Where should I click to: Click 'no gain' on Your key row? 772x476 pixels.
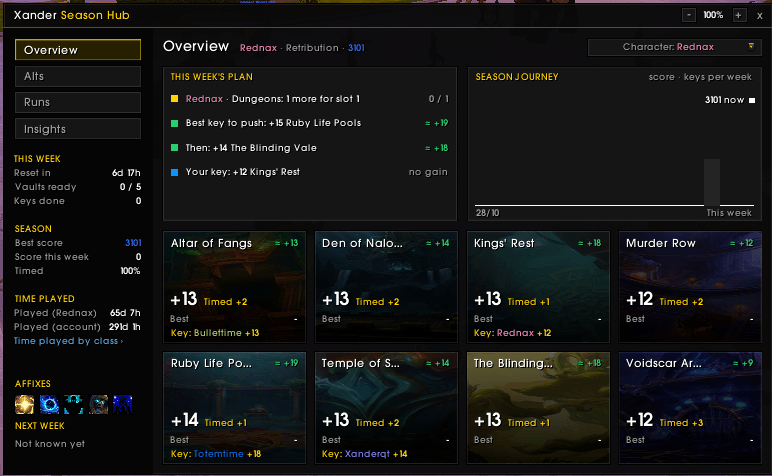pos(428,172)
